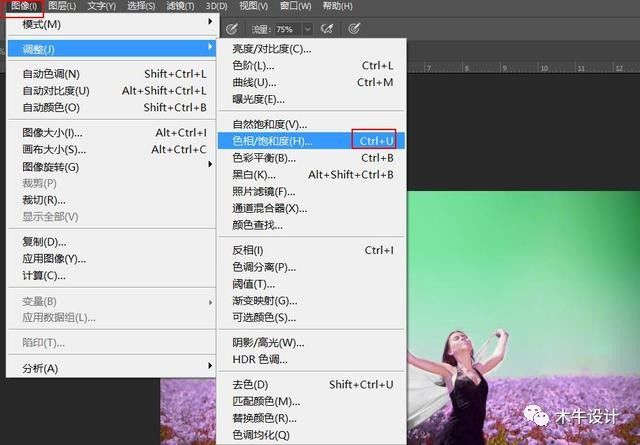This screenshot has width=640, height=445.
Task: Choose 自动对比度(U)
Action: (x=111, y=91)
